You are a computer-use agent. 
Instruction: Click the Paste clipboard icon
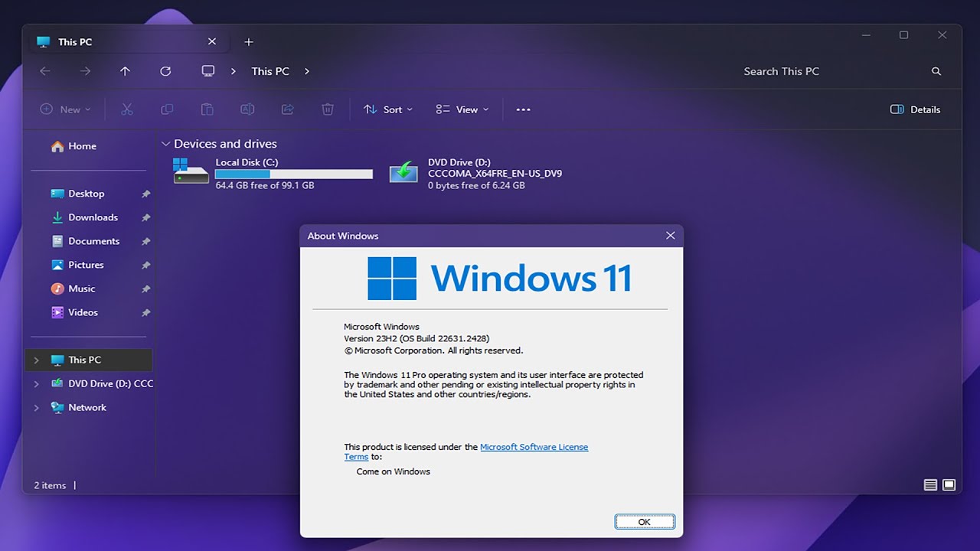click(207, 109)
